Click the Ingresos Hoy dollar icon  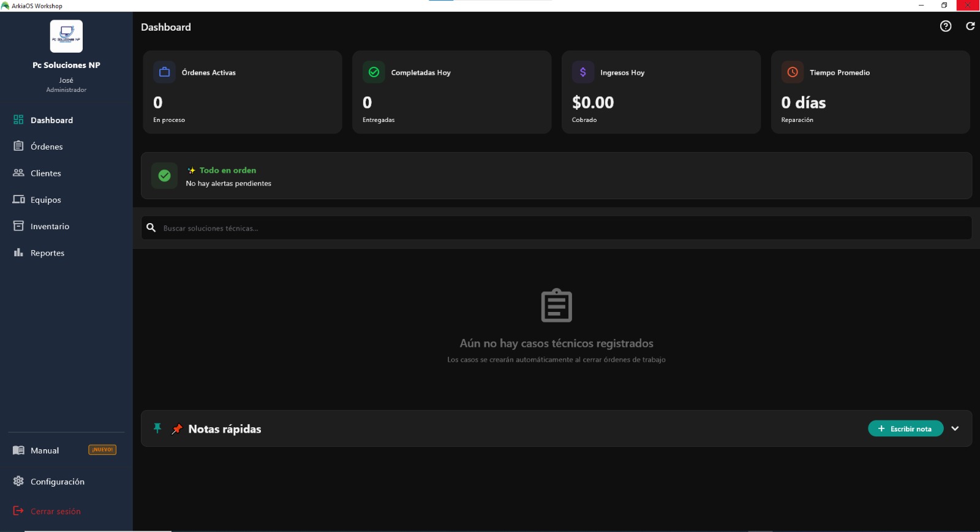click(583, 72)
